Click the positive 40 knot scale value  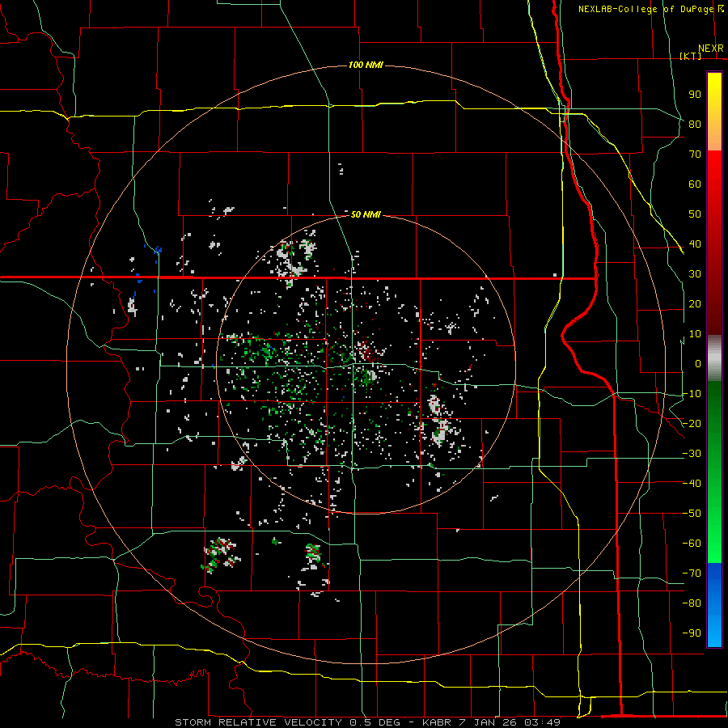click(x=695, y=244)
